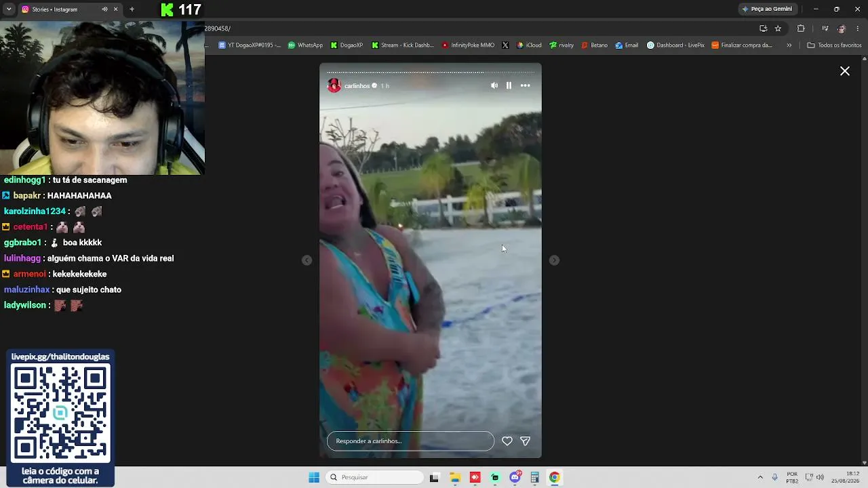The height and width of the screenshot is (488, 868).
Task: Click the chat username edinhogg1
Action: click(x=24, y=180)
